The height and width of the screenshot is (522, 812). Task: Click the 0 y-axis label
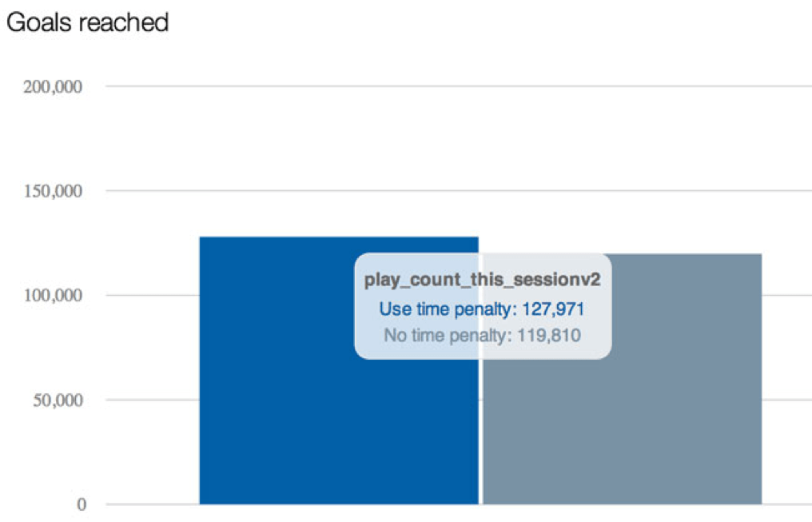82,504
